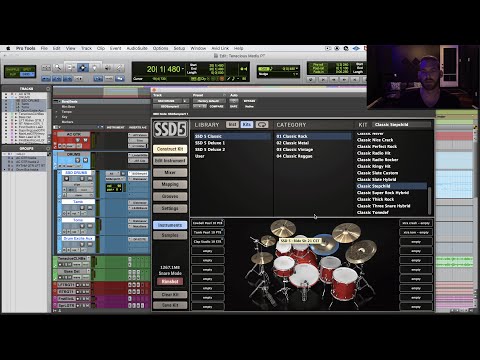Open the Setup menu
Screen dimensions: 480x360
[x=179, y=48]
